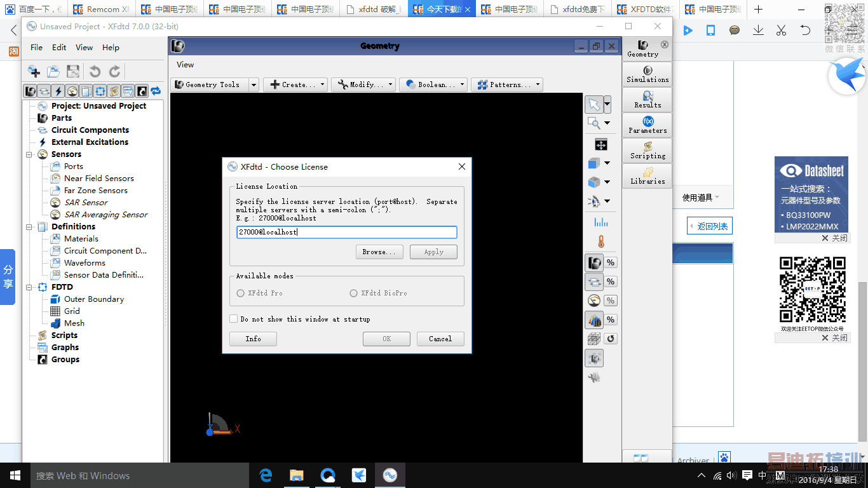Click the Windows Start button
The image size is (868, 488).
click(15, 475)
